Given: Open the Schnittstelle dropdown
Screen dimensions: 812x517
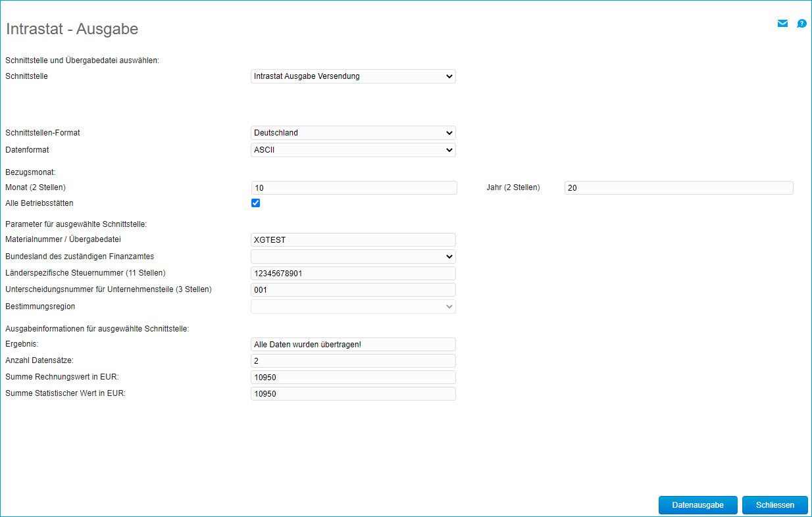Looking at the screenshot, I should pos(353,76).
